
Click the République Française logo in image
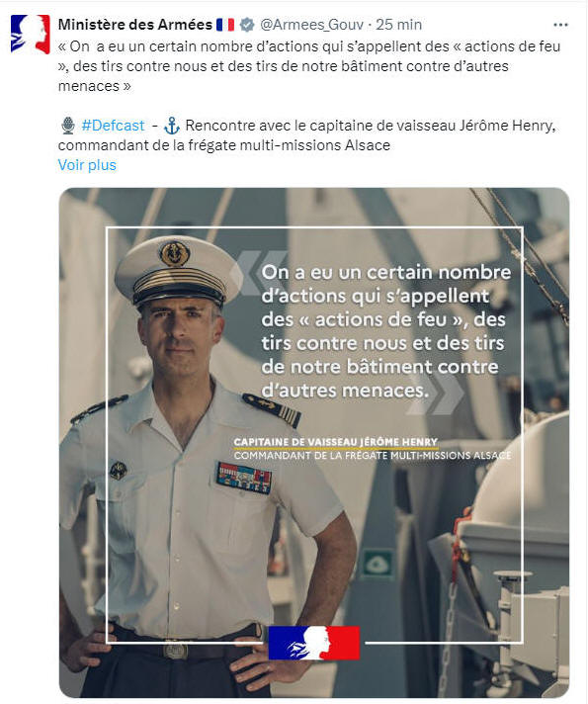314,643
